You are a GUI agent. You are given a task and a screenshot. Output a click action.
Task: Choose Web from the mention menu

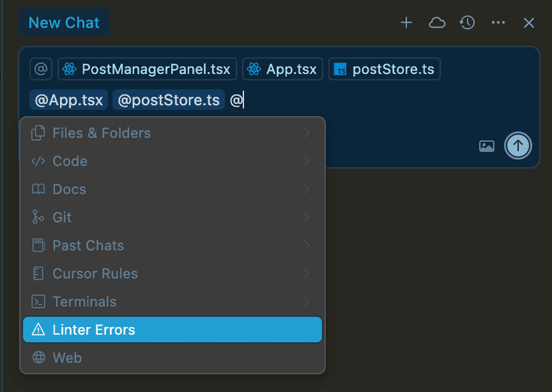(173, 357)
